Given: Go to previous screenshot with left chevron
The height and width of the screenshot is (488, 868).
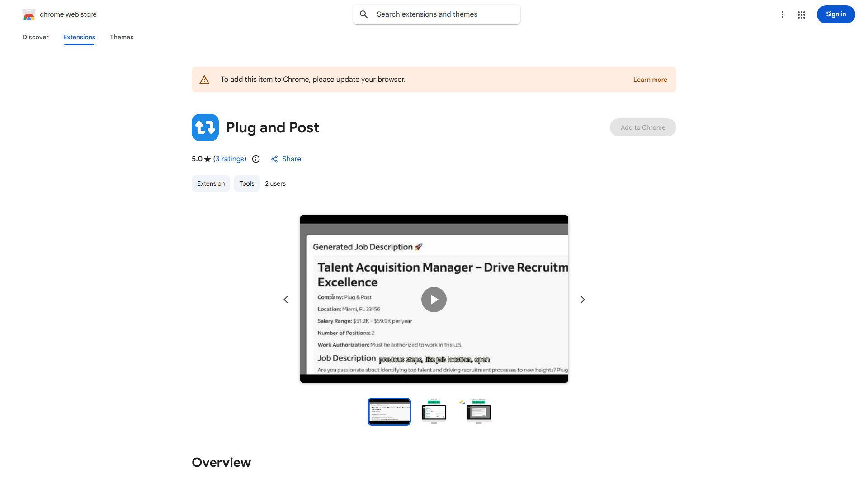Looking at the screenshot, I should tap(286, 300).
